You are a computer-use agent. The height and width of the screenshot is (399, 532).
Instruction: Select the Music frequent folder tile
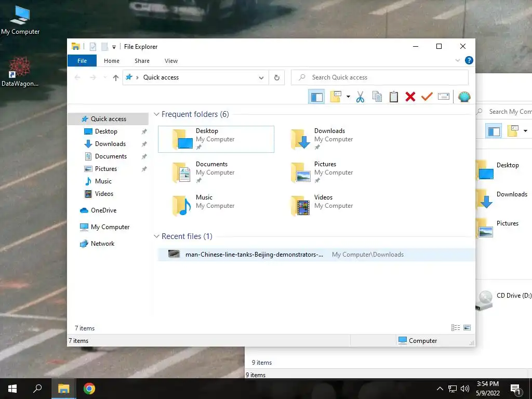tap(216, 206)
